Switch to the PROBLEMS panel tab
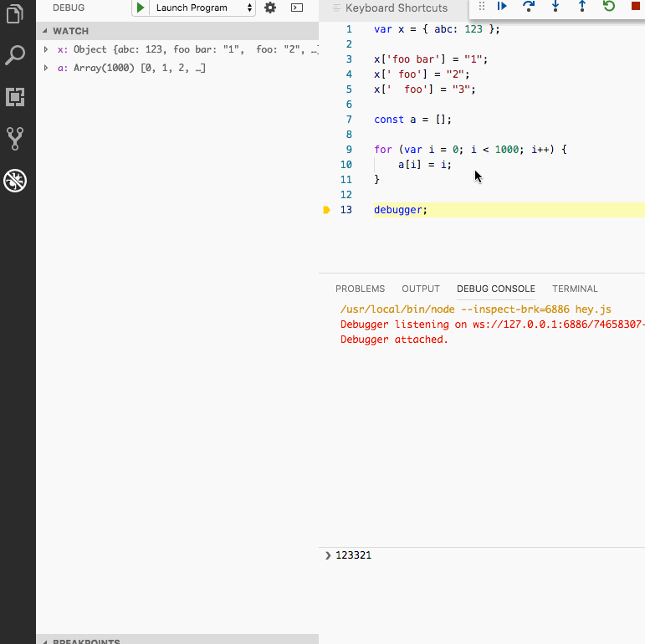Viewport: 645px width, 644px height. tap(360, 289)
